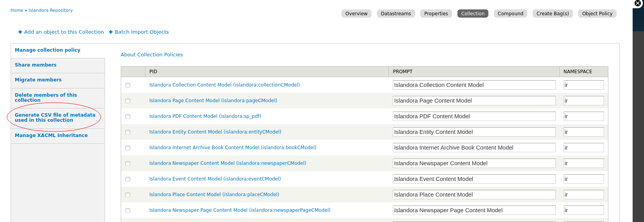Viewport: 644px width, 222px height.
Task: Edit namespace field for Event Content Model
Action: [584, 179]
